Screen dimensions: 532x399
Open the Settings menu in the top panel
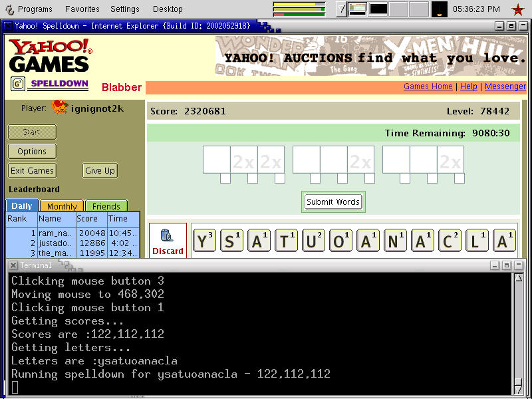tap(125, 9)
